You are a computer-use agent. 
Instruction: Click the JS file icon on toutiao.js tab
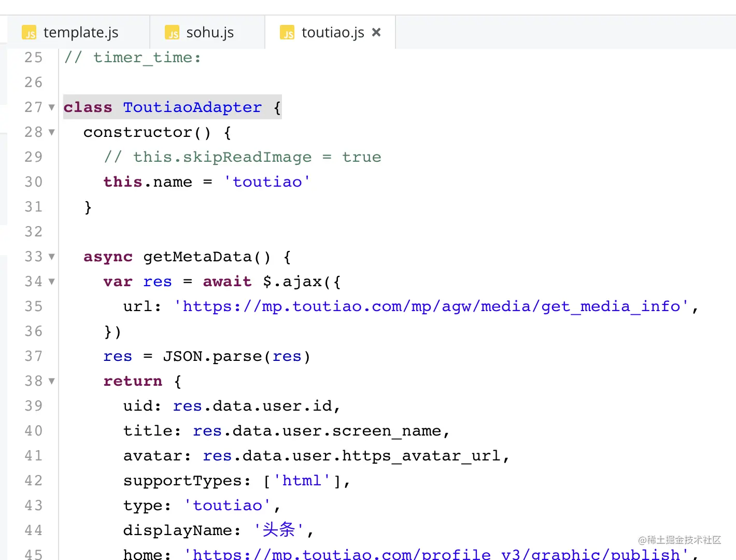click(287, 33)
